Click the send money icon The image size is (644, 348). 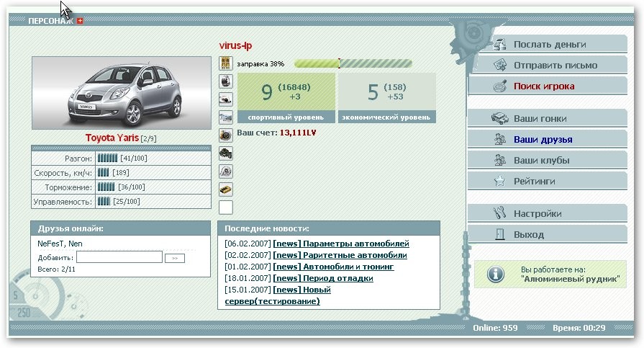(x=499, y=44)
